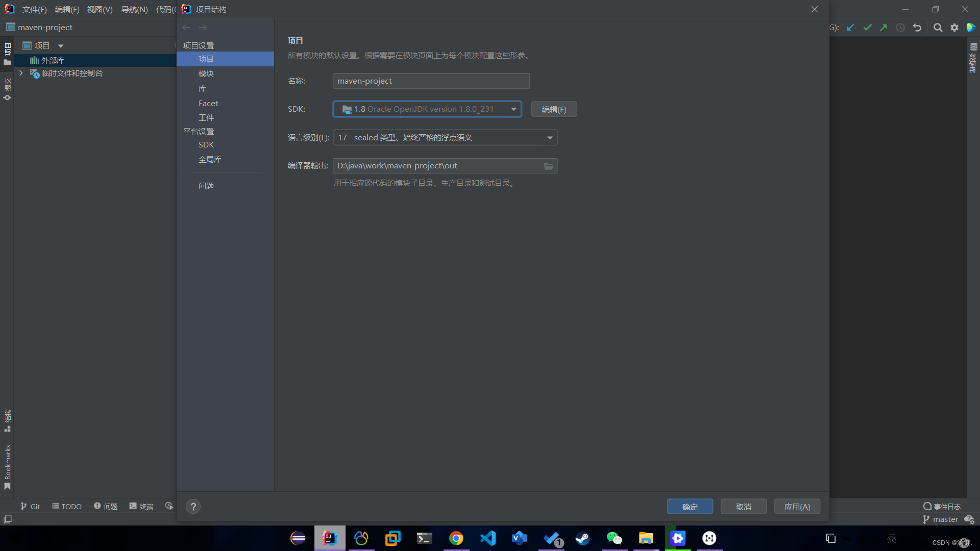Image resolution: width=980 pixels, height=551 pixels.
Task: Click Git commit green checkmark icon
Action: (867, 28)
